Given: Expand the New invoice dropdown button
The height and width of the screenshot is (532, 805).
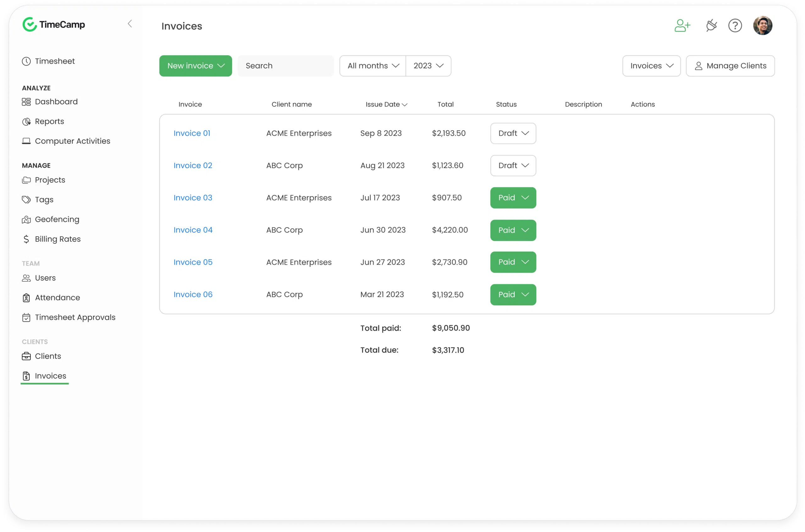Looking at the screenshot, I should coord(196,66).
